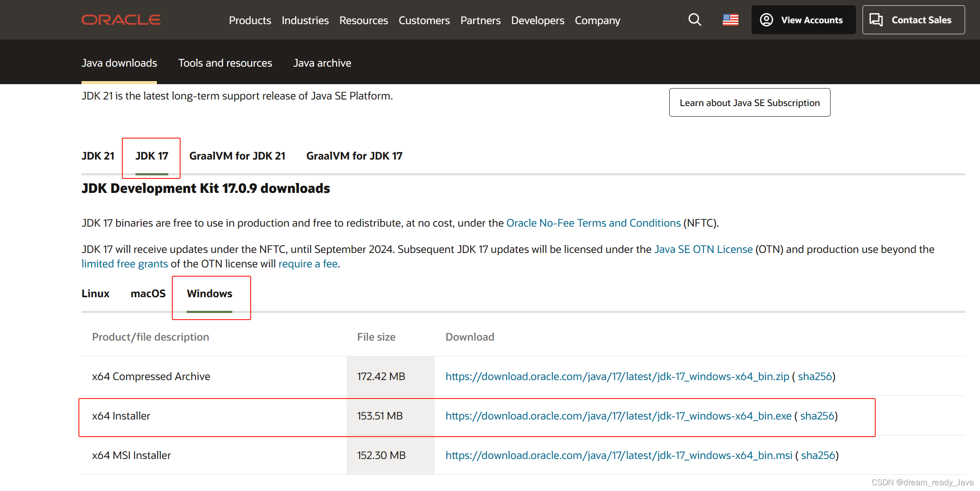
Task: Switch to the Linux tab
Action: [95, 294]
